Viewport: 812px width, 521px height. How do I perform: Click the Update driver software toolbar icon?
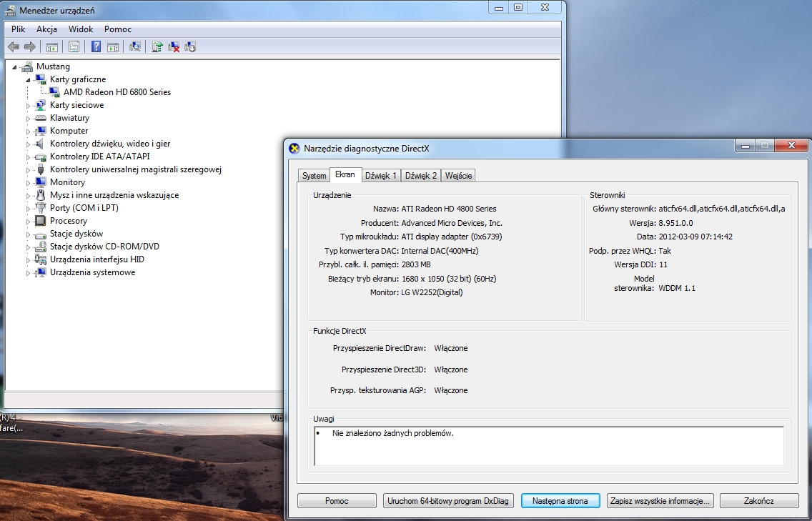click(157, 47)
